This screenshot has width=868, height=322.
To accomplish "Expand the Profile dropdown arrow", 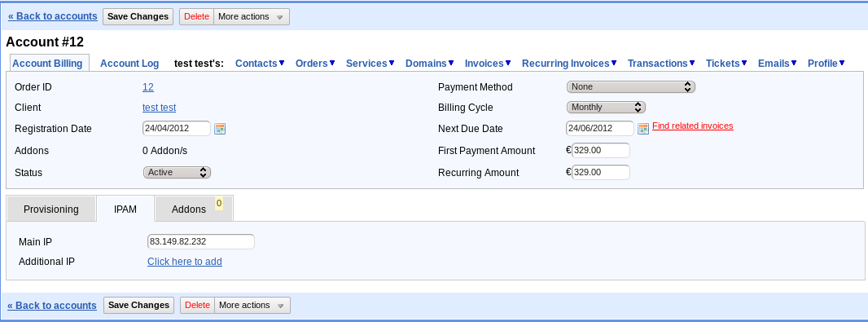I will coord(842,63).
